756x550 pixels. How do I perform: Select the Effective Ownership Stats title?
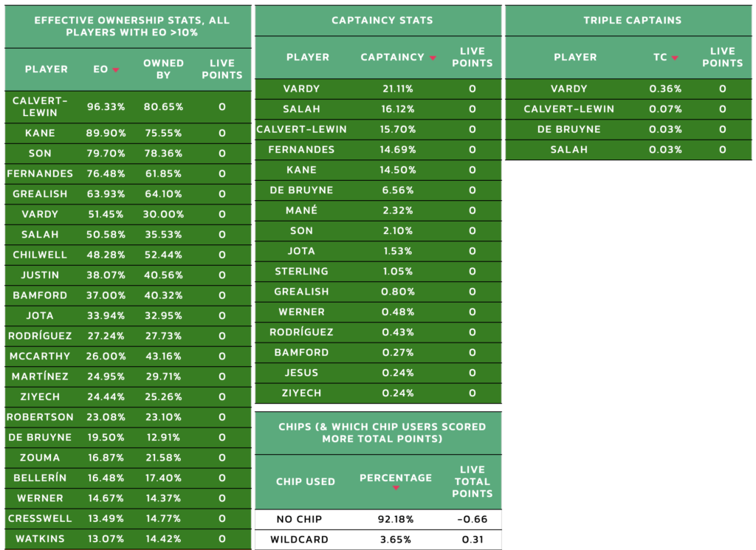(x=131, y=26)
